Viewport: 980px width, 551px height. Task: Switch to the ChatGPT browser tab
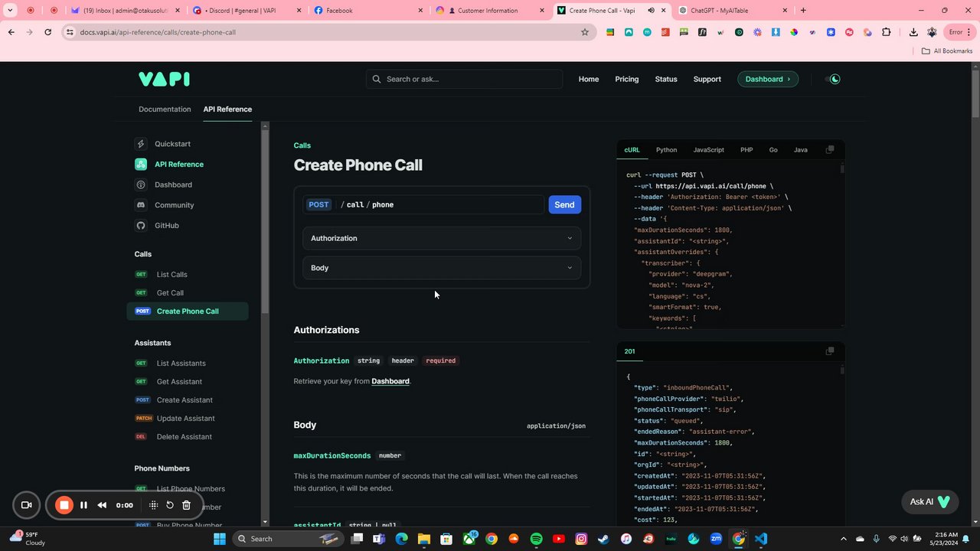(733, 11)
